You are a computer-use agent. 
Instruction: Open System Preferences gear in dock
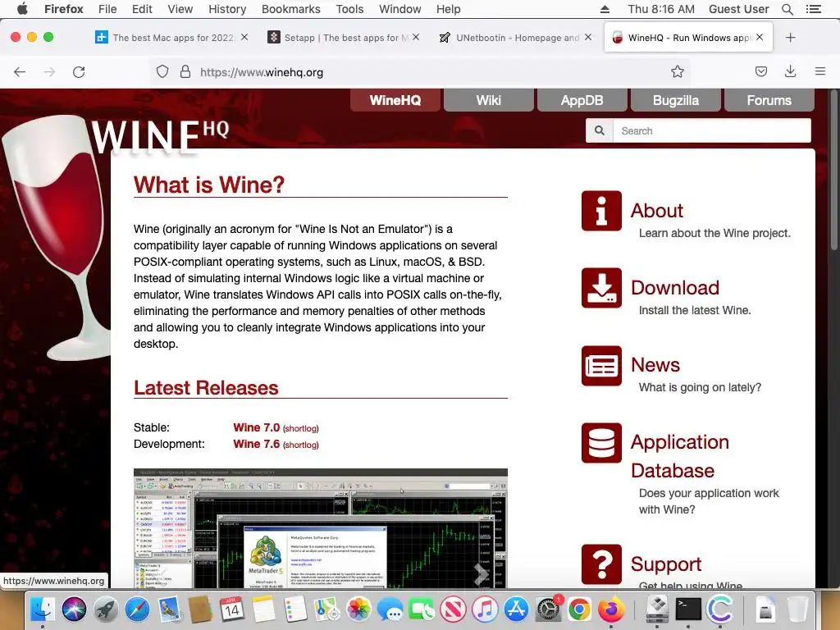(548, 609)
